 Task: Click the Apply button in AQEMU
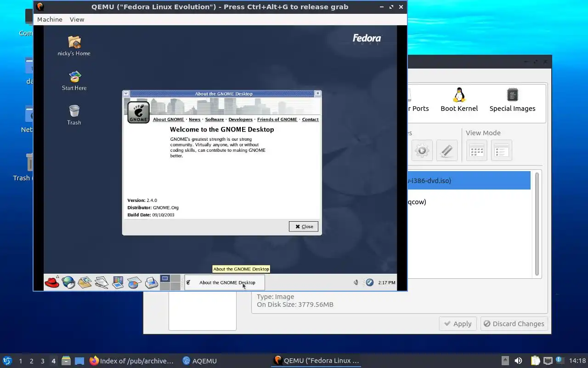pos(458,324)
